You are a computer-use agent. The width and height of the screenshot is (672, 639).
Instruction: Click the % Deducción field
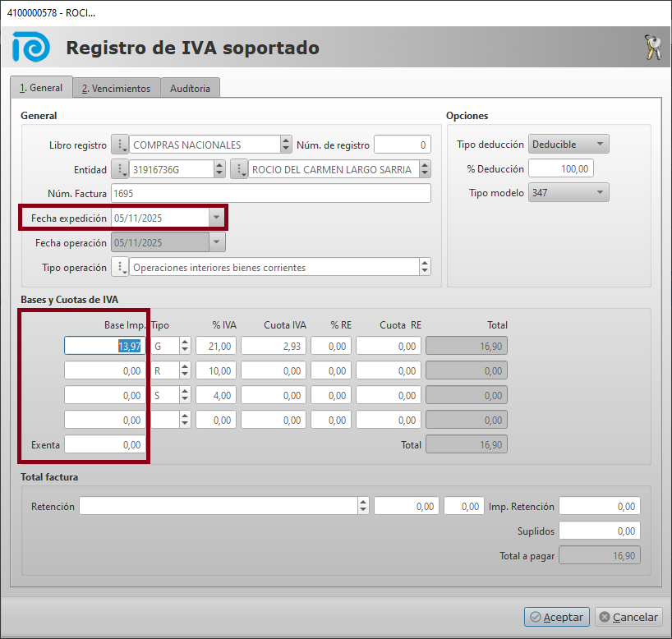[560, 168]
